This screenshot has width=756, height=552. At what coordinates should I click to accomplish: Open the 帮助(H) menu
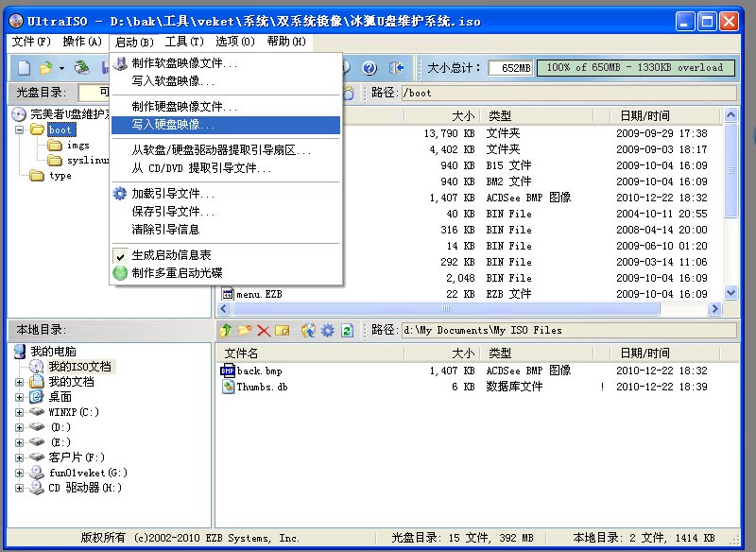pyautogui.click(x=286, y=42)
